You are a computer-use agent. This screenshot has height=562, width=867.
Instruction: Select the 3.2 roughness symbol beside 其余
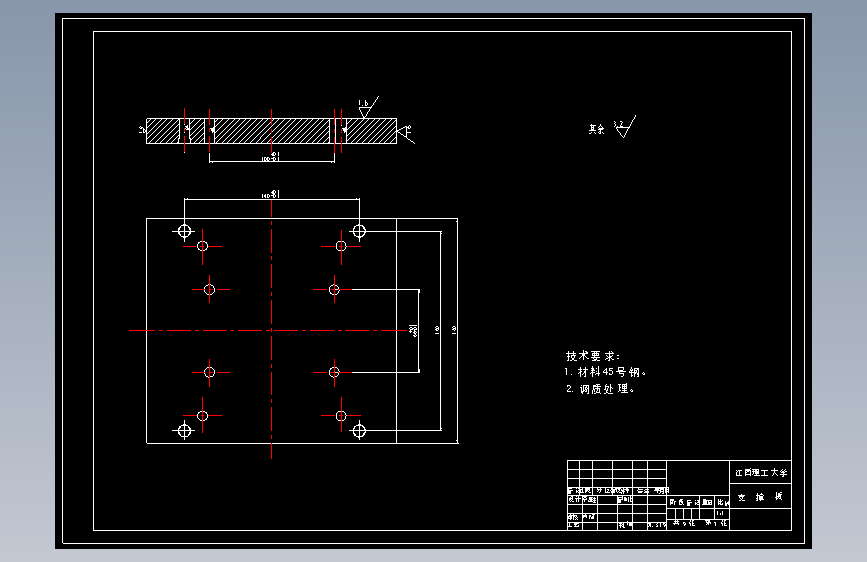pyautogui.click(x=625, y=127)
